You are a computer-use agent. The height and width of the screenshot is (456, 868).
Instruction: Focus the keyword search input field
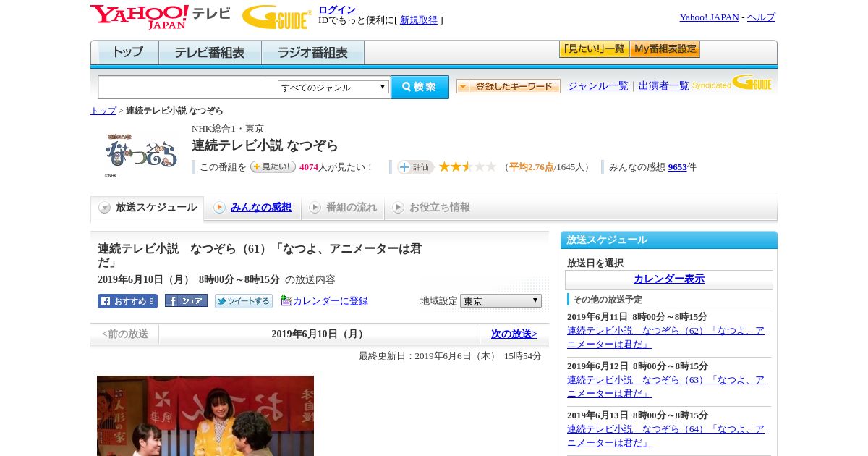point(187,88)
